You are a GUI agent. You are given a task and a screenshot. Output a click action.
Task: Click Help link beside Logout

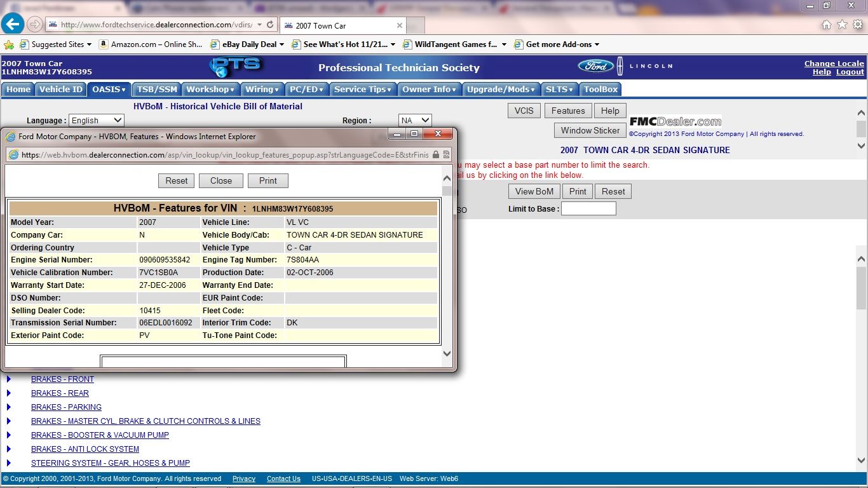822,72
